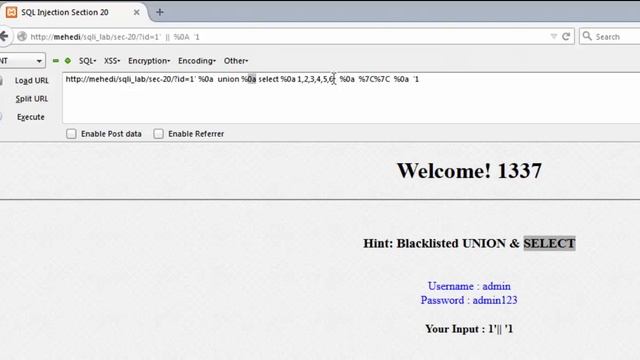This screenshot has width=640, height=360.
Task: Click the Password : admin123 text
Action: [x=469, y=300]
